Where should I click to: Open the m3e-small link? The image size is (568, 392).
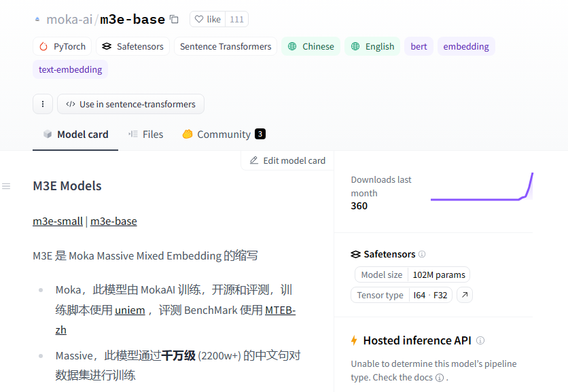58,221
